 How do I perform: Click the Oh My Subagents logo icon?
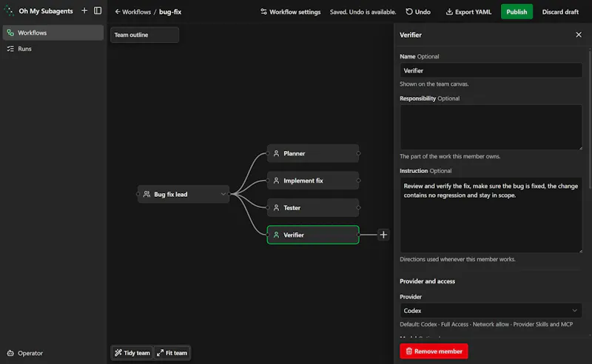(x=8, y=10)
